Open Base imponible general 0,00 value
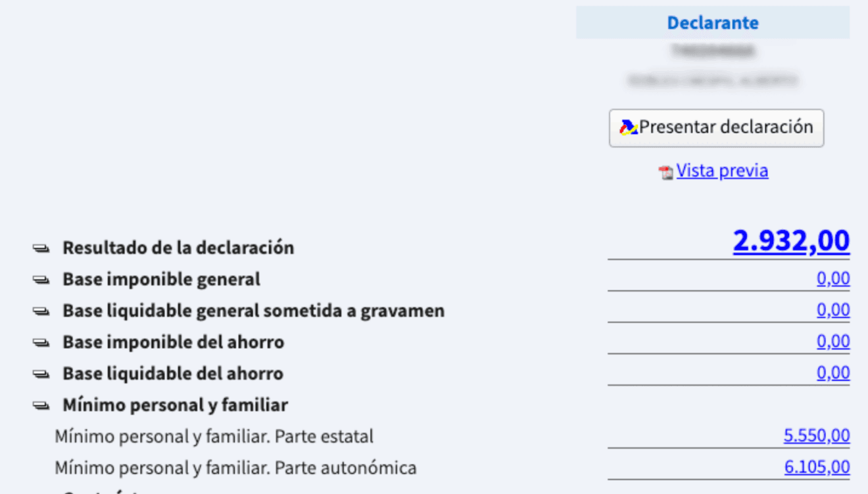Viewport: 868px width, 494px height. (833, 279)
